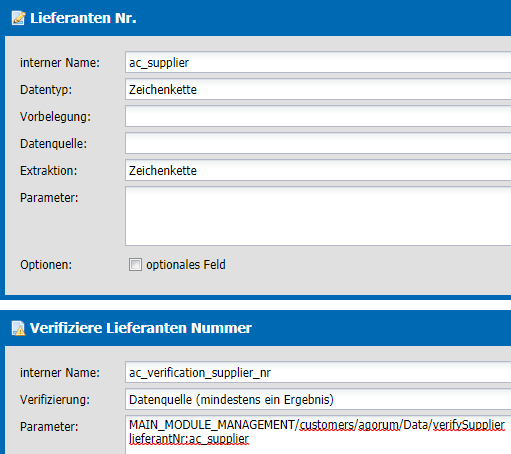Image resolution: width=511 pixels, height=454 pixels.
Task: Click the interner Name field containing ac_supplier
Action: point(318,62)
